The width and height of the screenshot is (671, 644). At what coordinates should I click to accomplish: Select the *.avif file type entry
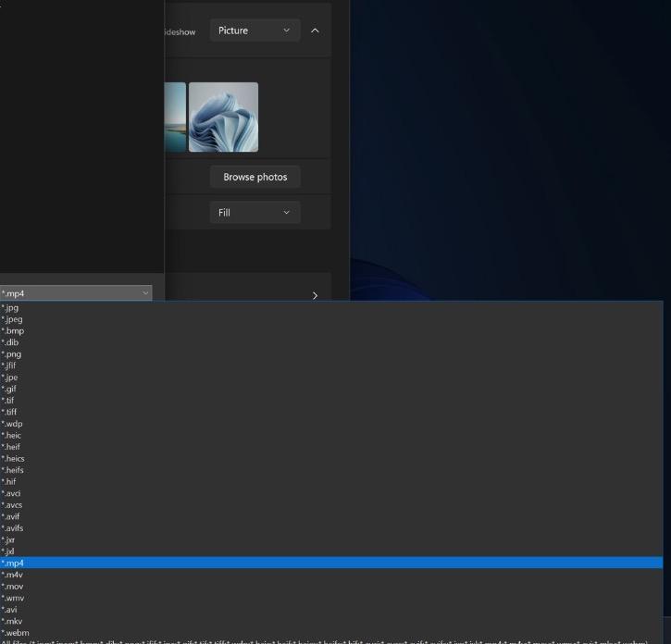coord(12,517)
